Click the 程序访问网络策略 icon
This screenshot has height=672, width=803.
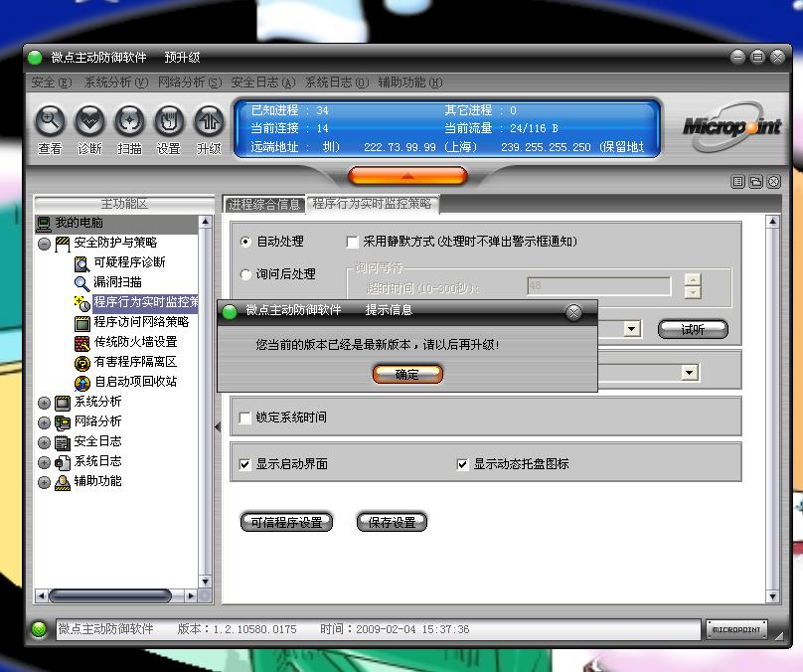tap(81, 323)
